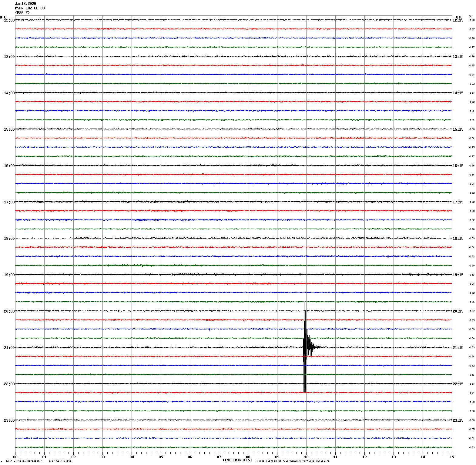
Task: Click the small blue spike on the 20:30 trace
Action: point(209,329)
